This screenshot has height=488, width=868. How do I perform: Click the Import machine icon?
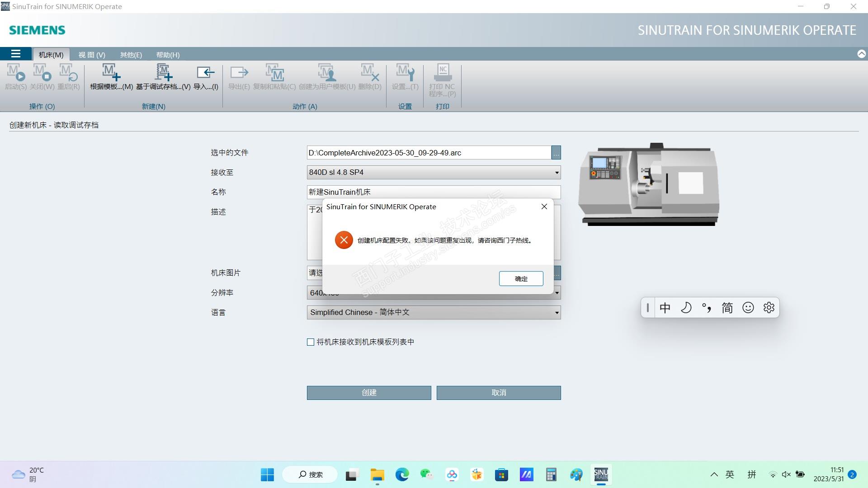pos(206,73)
